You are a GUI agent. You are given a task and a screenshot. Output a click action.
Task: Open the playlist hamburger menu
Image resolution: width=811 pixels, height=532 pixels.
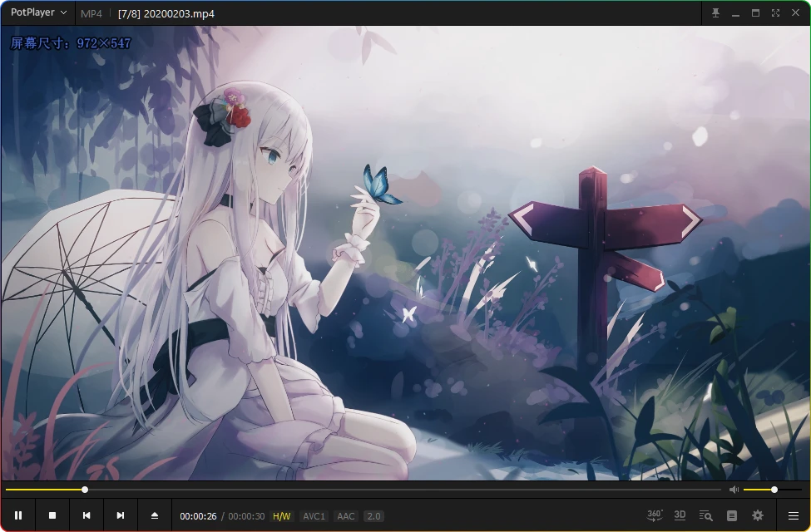point(794,515)
